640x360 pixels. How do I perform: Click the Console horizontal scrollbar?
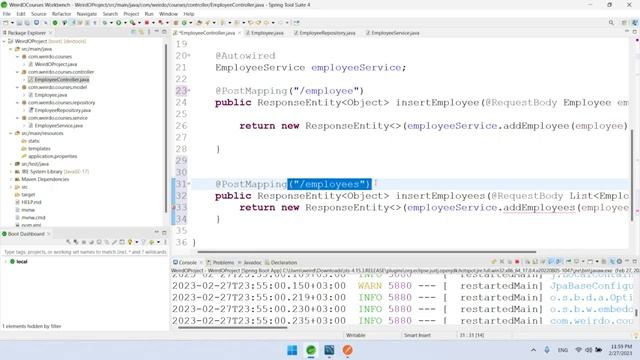[232, 327]
